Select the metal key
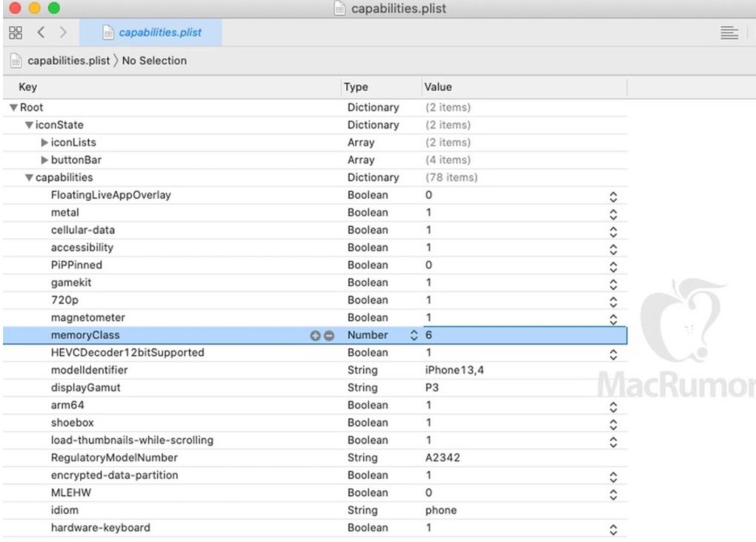This screenshot has height=542, width=756. (65, 213)
